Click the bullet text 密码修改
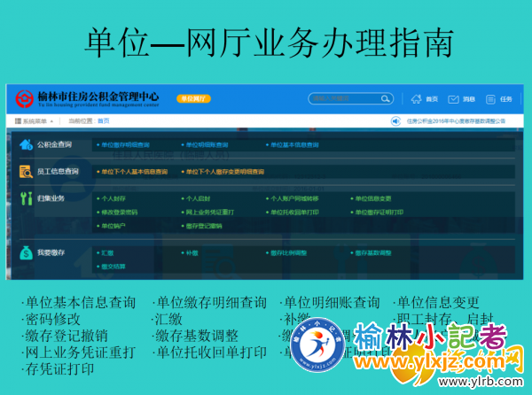The width and height of the screenshot is (532, 395). click(x=53, y=319)
